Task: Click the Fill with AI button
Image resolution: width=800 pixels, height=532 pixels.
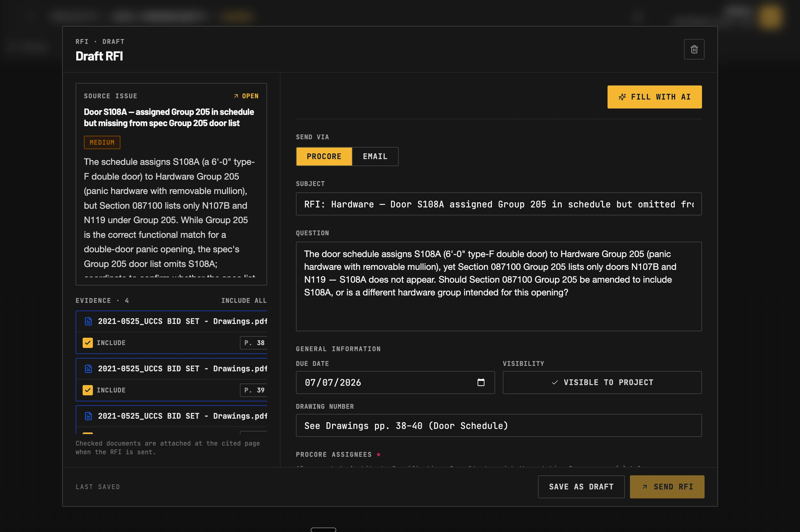Action: [x=654, y=97]
